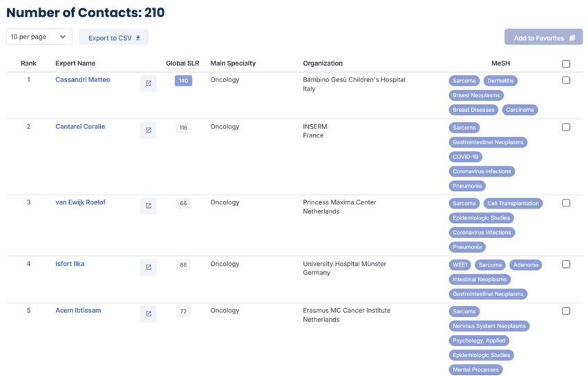Click the Global SLR column header
Screen dimensions: 588x377
pyautogui.click(x=182, y=64)
